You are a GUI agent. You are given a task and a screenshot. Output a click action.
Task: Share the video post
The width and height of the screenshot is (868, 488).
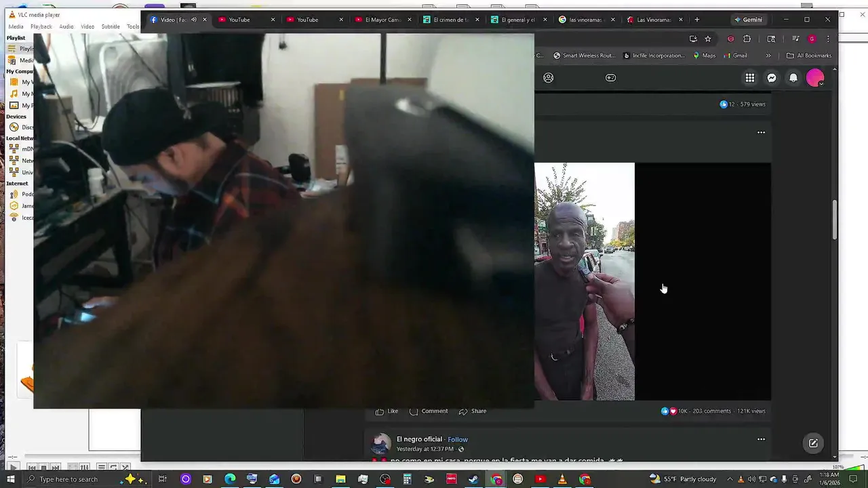(473, 411)
